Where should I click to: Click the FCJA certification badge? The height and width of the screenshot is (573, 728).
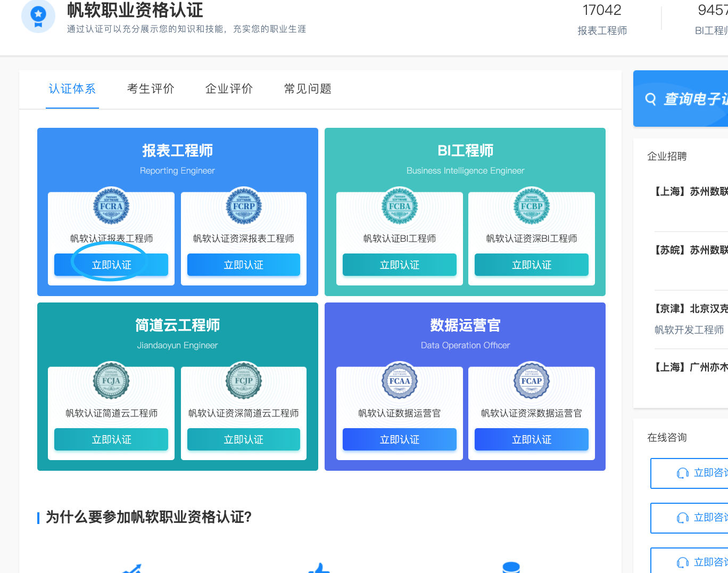[111, 380]
